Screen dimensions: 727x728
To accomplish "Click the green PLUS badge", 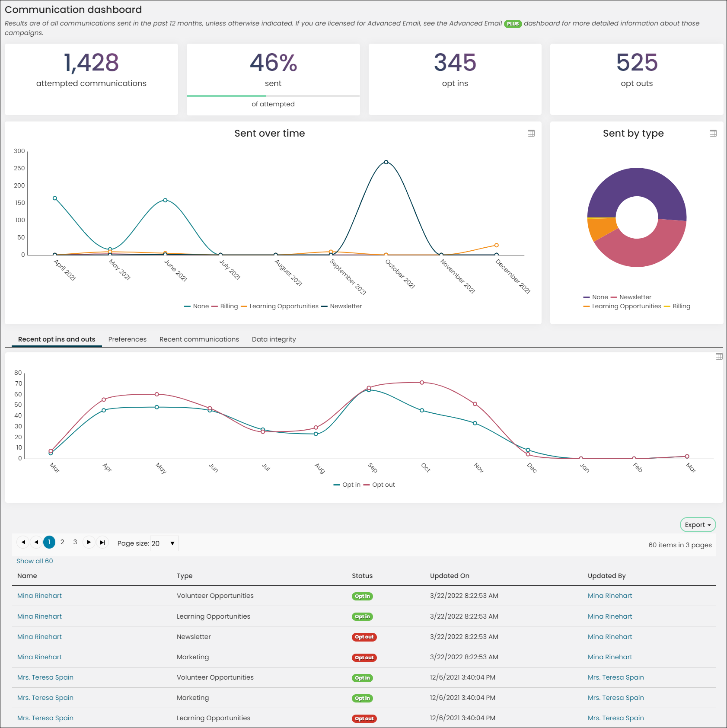I will 513,24.
